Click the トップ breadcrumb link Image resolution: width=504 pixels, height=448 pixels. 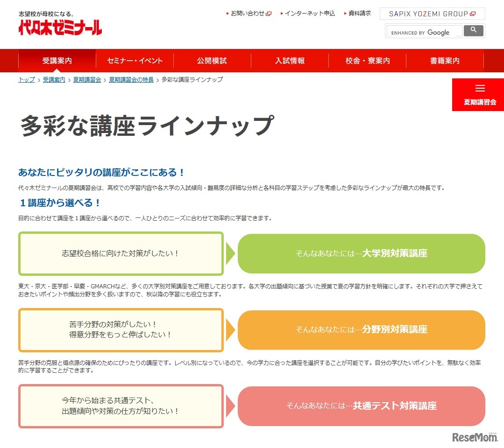coord(25,79)
